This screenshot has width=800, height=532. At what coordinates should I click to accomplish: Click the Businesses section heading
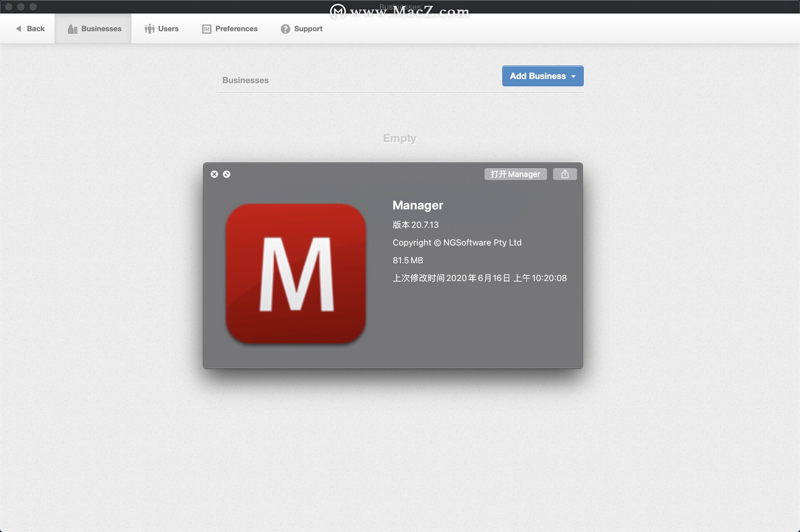(x=245, y=80)
